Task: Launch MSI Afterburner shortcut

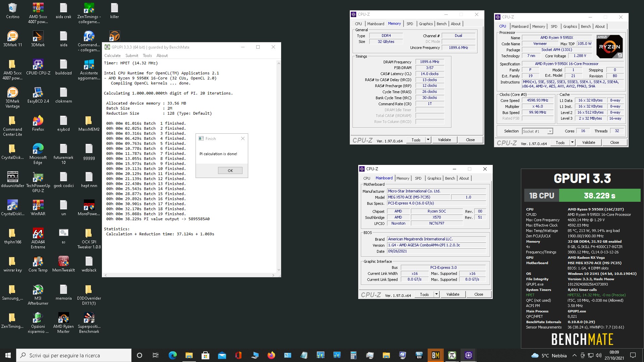Action: pyautogui.click(x=38, y=295)
